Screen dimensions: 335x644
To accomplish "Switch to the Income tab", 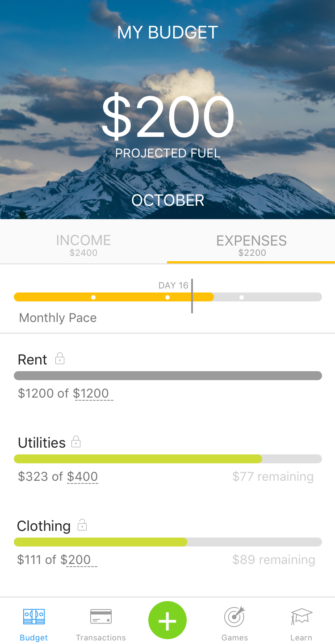I will [84, 245].
